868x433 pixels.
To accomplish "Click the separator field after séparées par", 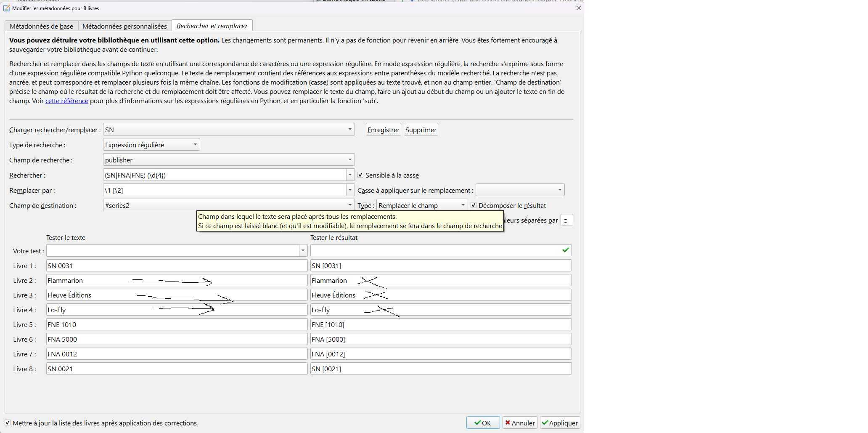I will pos(566,220).
